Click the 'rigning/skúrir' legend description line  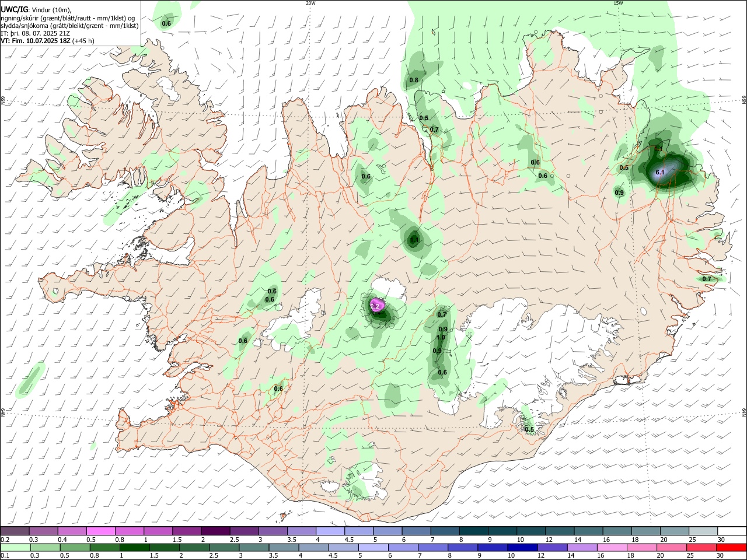pyautogui.click(x=68, y=18)
